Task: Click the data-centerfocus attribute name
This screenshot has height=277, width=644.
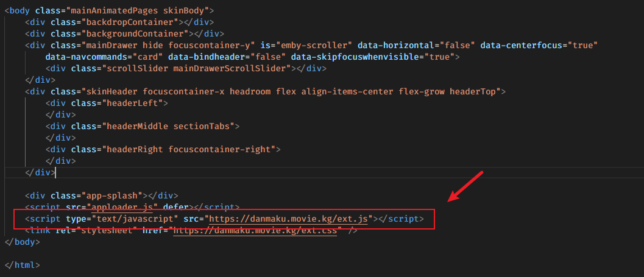Action: pyautogui.click(x=521, y=44)
